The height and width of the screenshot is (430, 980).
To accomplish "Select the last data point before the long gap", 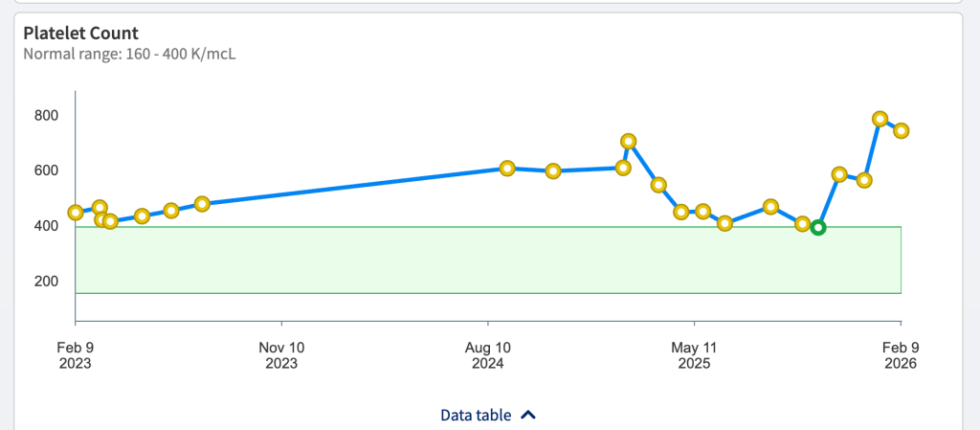I will click(202, 204).
